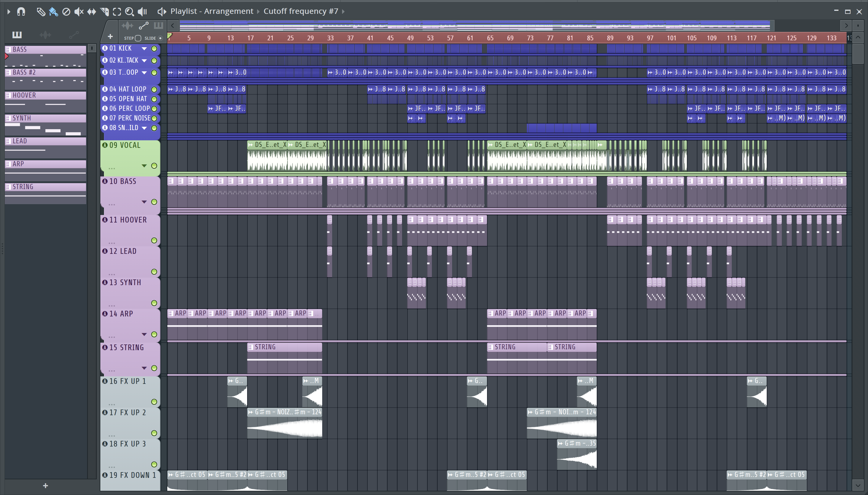Click the speaker icon beside Playlist title

pos(162,11)
